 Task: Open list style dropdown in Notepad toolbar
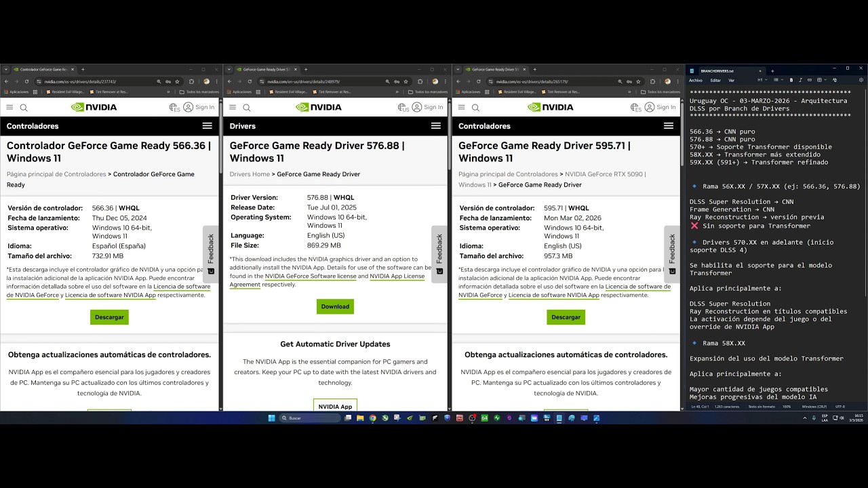(778, 80)
